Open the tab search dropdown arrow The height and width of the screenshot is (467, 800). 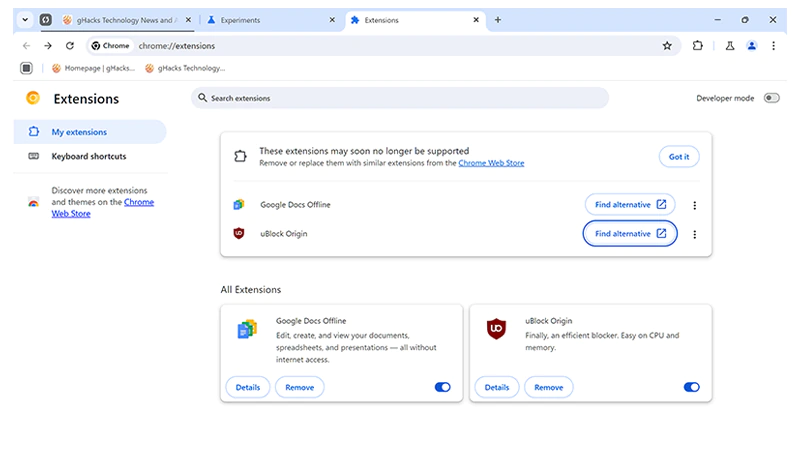[x=24, y=20]
